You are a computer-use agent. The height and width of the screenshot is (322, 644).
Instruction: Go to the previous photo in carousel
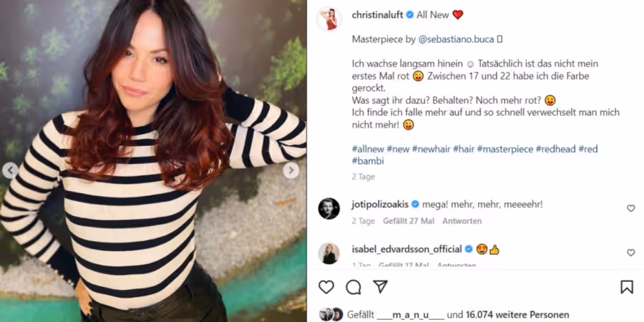10,170
